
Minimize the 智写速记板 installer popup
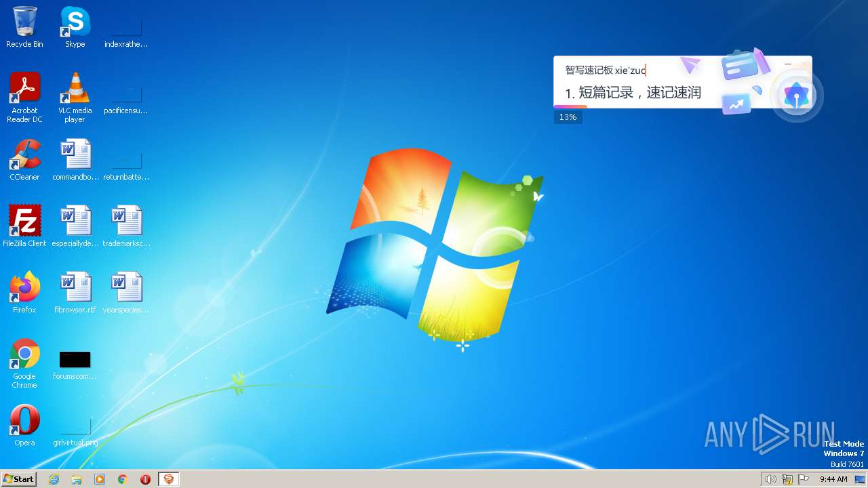pyautogui.click(x=787, y=63)
